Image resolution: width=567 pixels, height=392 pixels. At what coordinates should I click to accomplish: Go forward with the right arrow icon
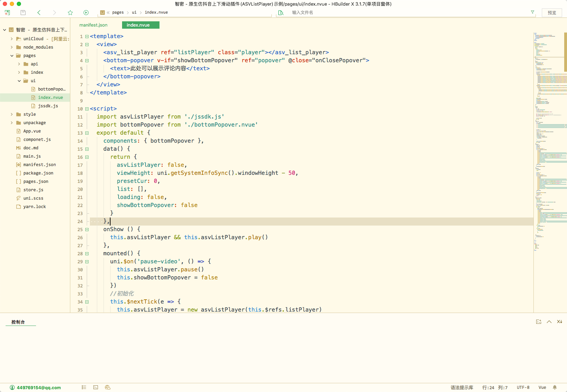click(x=54, y=13)
